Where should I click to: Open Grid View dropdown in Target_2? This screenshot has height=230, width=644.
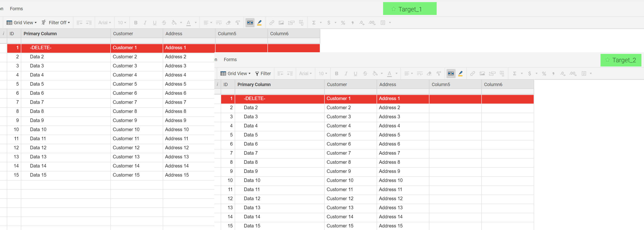(x=235, y=73)
